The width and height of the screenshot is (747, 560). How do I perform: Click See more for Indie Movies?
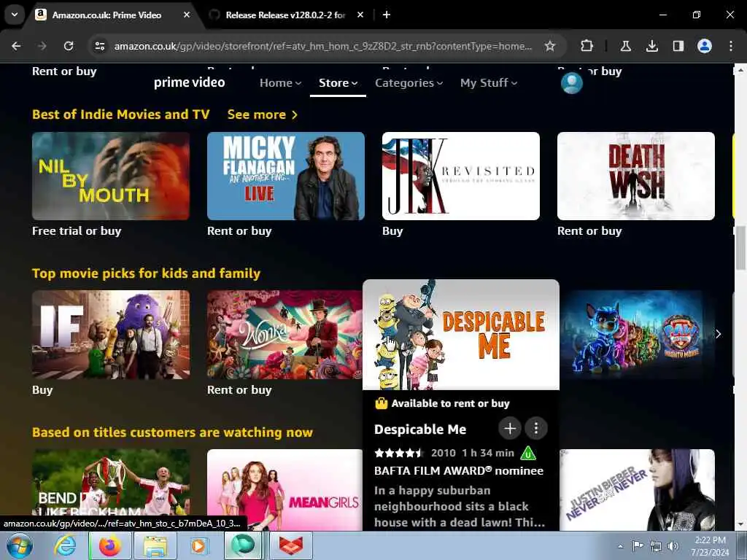tap(262, 114)
